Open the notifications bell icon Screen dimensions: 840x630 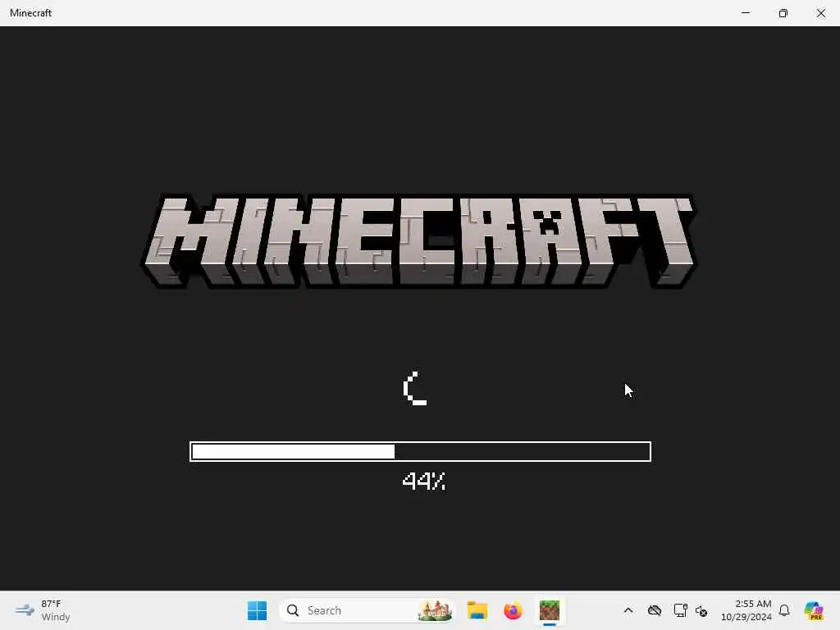784,610
